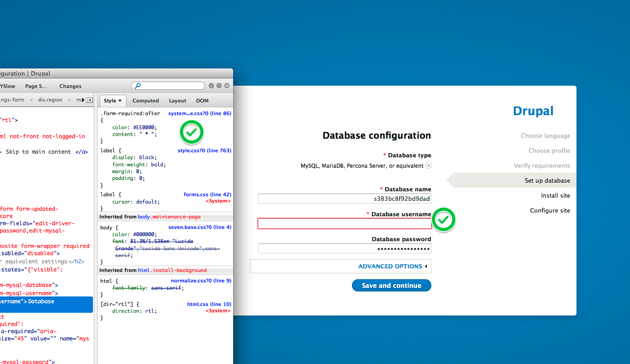Viewport: 630px width, 364px height.
Task: Click the font-weight: bold property
Action: (139, 165)
